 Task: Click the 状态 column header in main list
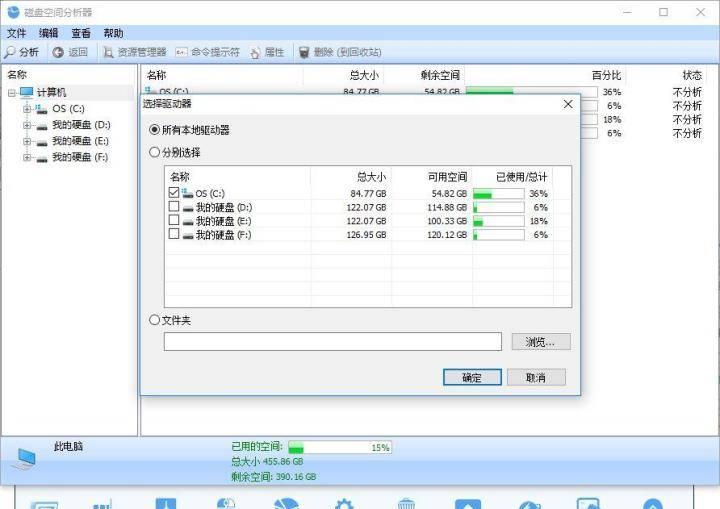pos(692,75)
